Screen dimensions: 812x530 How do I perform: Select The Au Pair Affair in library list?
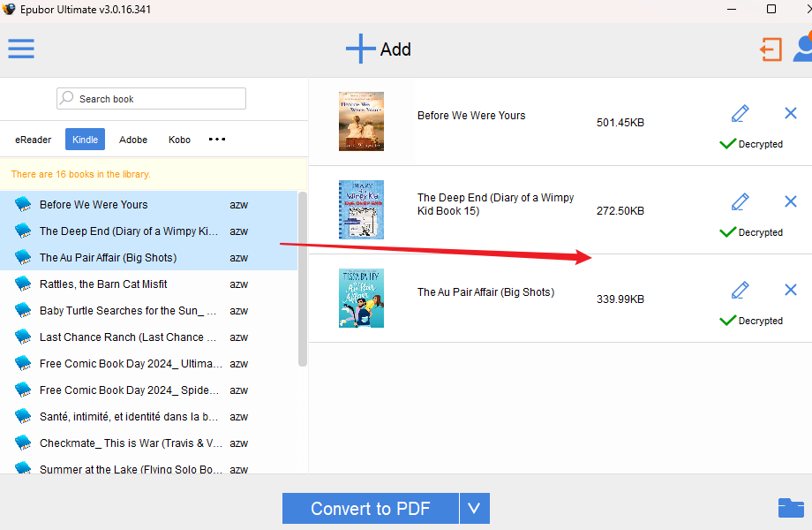coord(148,257)
